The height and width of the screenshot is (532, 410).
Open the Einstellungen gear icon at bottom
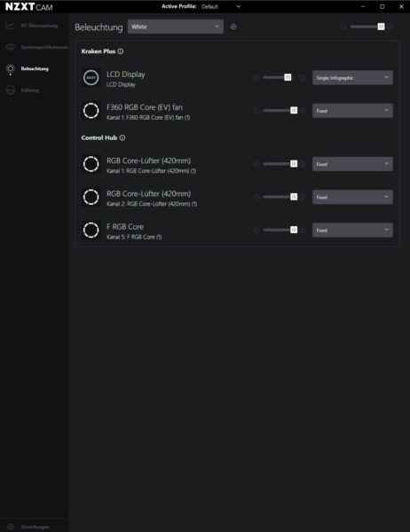tap(11, 527)
